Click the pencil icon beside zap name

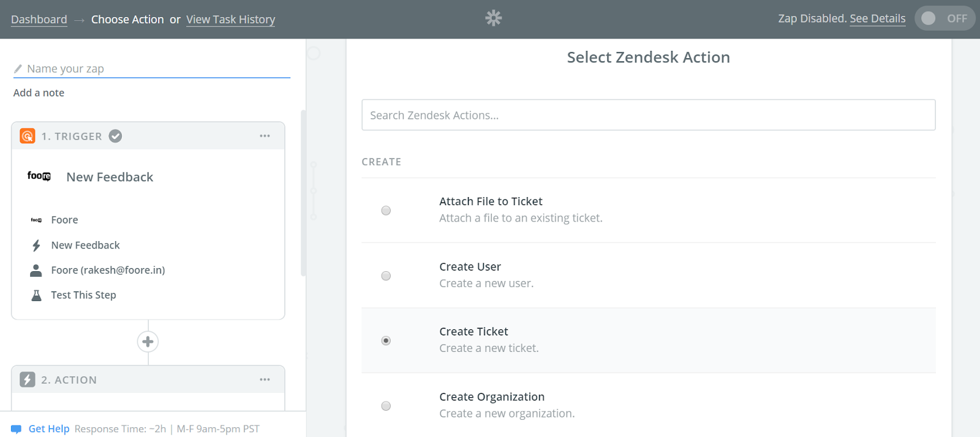point(18,69)
